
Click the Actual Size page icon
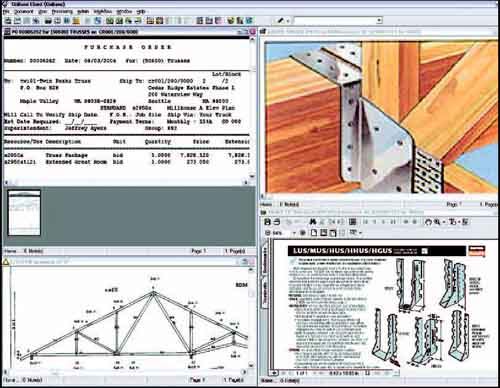(x=314, y=233)
